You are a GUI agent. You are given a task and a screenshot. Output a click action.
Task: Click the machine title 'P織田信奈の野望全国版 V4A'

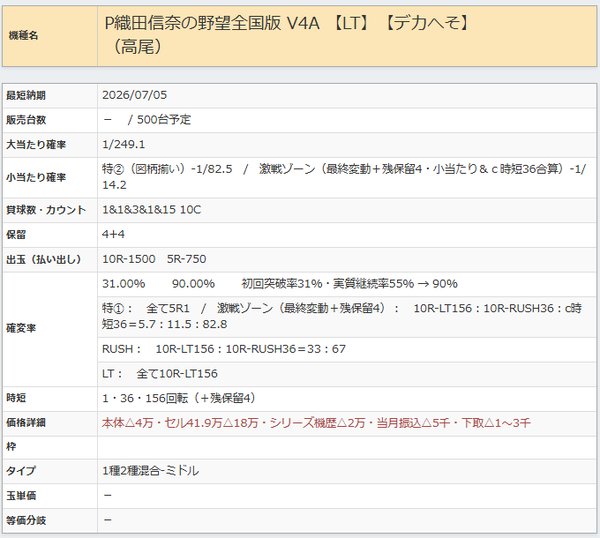[x=212, y=23]
